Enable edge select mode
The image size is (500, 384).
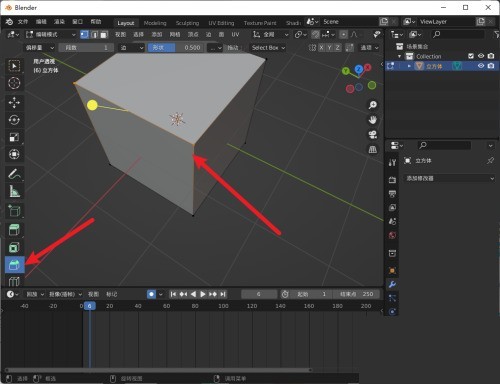point(94,34)
